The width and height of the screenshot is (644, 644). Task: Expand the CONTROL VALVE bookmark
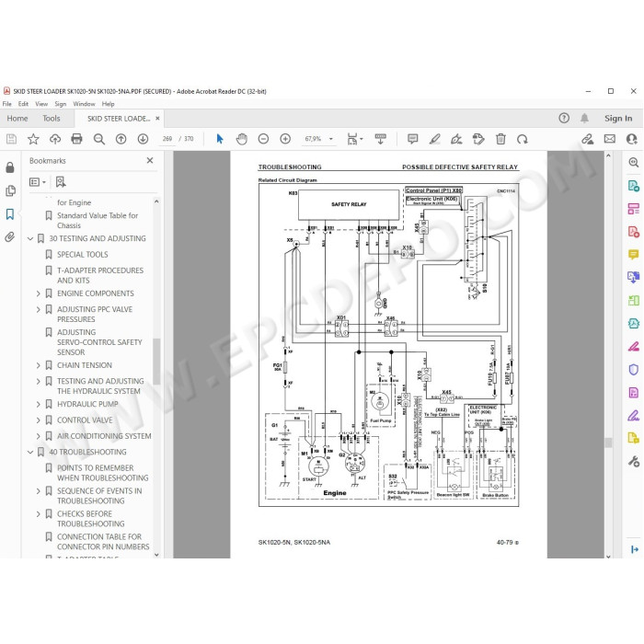[x=39, y=420]
